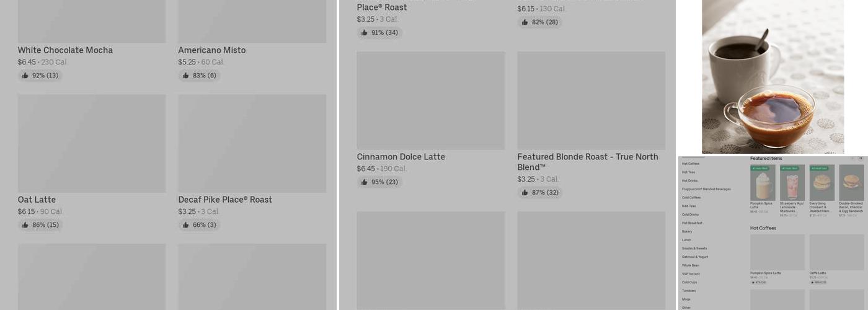Select Hot Teas in the category menu
This screenshot has width=868, height=310.
[688, 172]
